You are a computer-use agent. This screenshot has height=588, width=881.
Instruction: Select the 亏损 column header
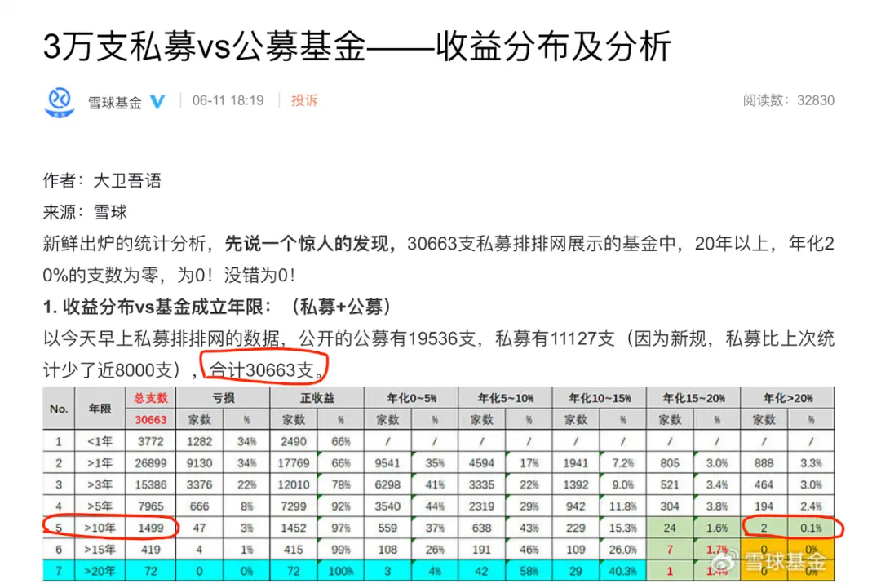(x=224, y=398)
